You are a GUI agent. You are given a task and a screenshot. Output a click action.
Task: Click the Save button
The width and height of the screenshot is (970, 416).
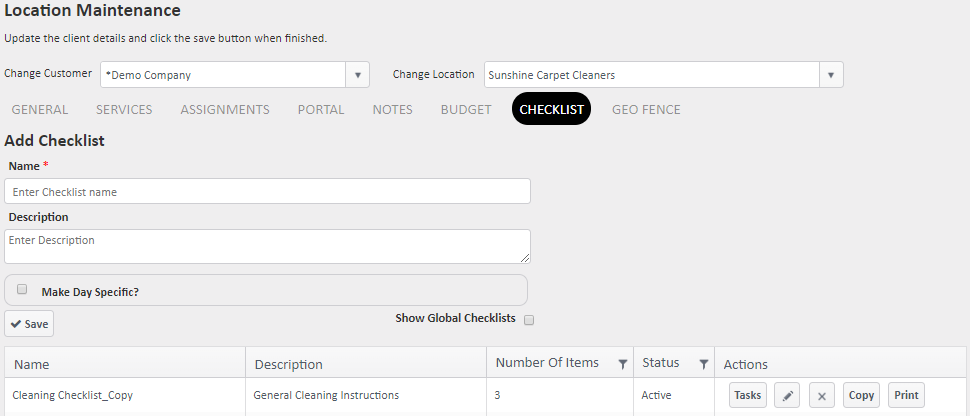(x=29, y=324)
